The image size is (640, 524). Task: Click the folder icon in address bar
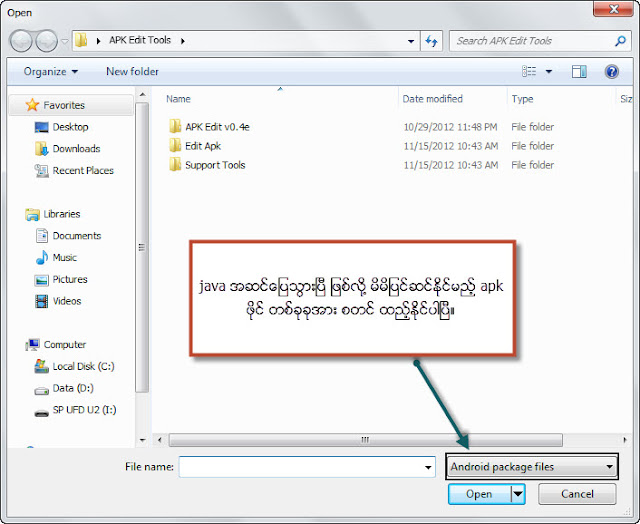pos(81,40)
